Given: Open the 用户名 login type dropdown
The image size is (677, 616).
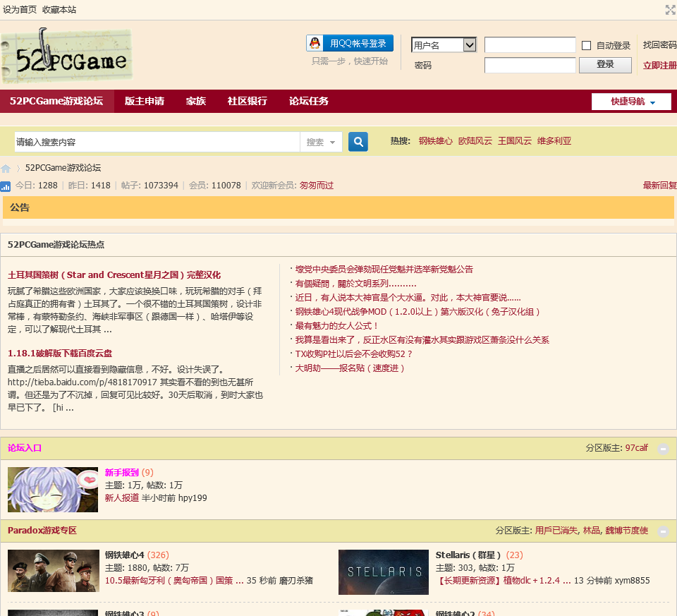Looking at the screenshot, I should [444, 45].
